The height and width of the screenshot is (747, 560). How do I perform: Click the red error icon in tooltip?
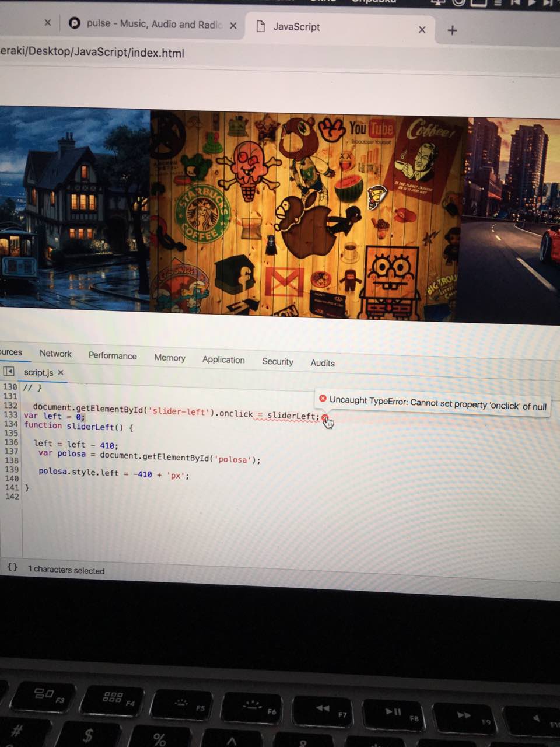click(323, 398)
